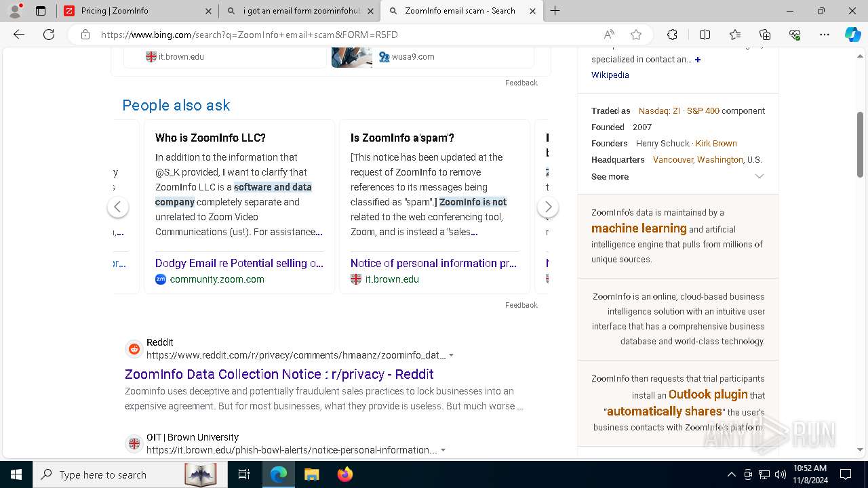Viewport: 868px width, 488px height.
Task: Open Vancouver, Washington headquarters link
Action: click(698, 159)
